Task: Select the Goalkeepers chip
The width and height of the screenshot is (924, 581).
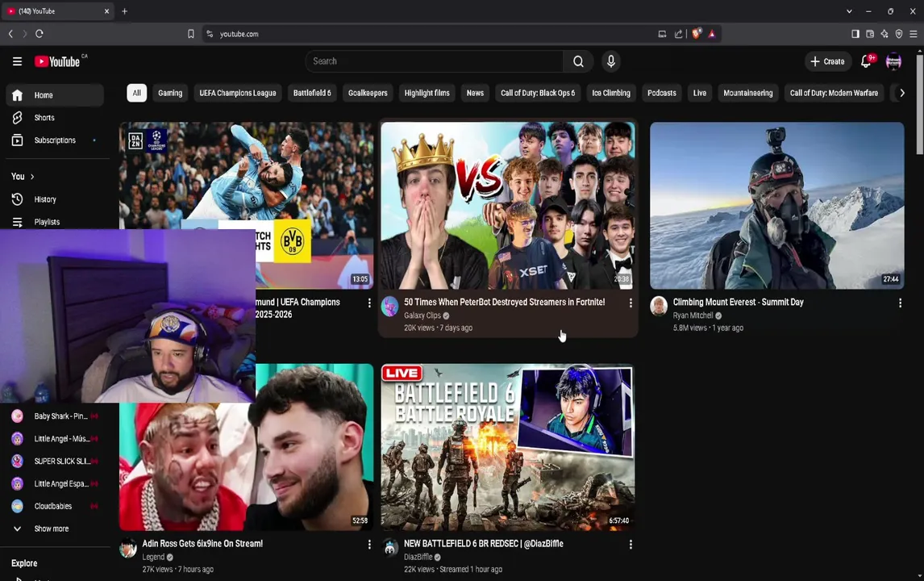Action: (x=368, y=93)
